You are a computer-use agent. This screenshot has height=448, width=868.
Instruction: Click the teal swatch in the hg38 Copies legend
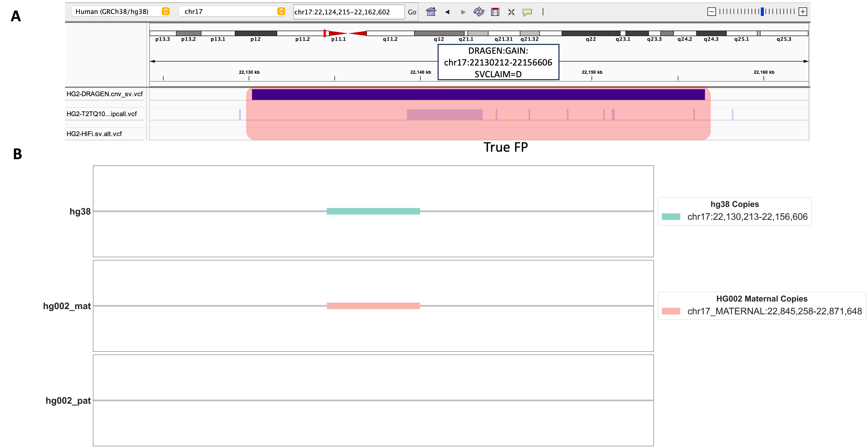[x=671, y=217]
